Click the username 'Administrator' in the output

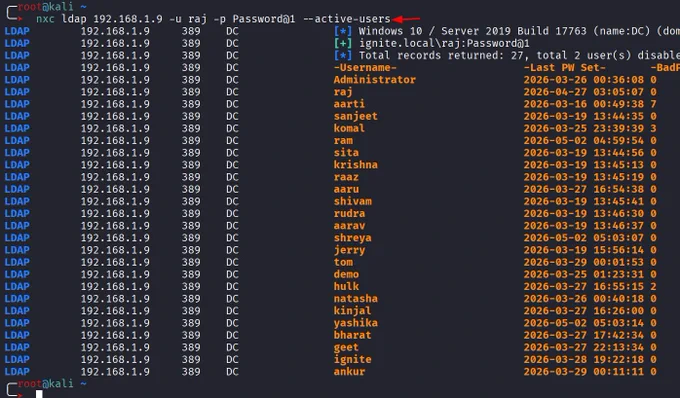(374, 80)
